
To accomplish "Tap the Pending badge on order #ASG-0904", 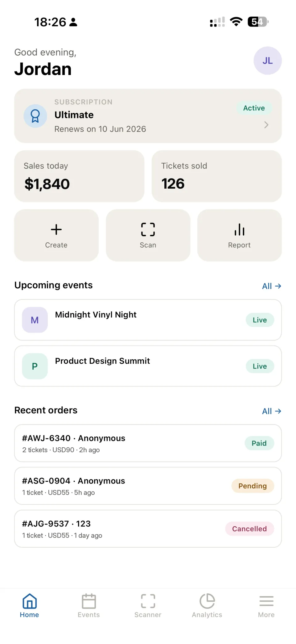I will point(253,486).
